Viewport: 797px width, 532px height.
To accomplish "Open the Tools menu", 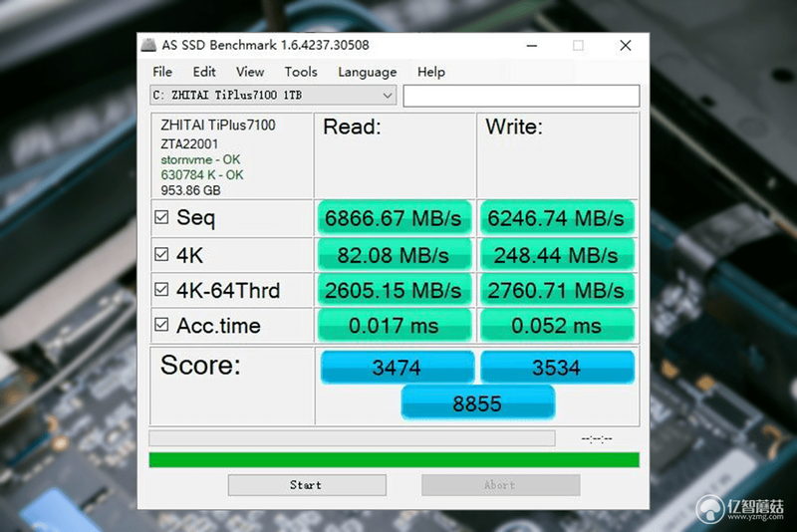I will 301,72.
